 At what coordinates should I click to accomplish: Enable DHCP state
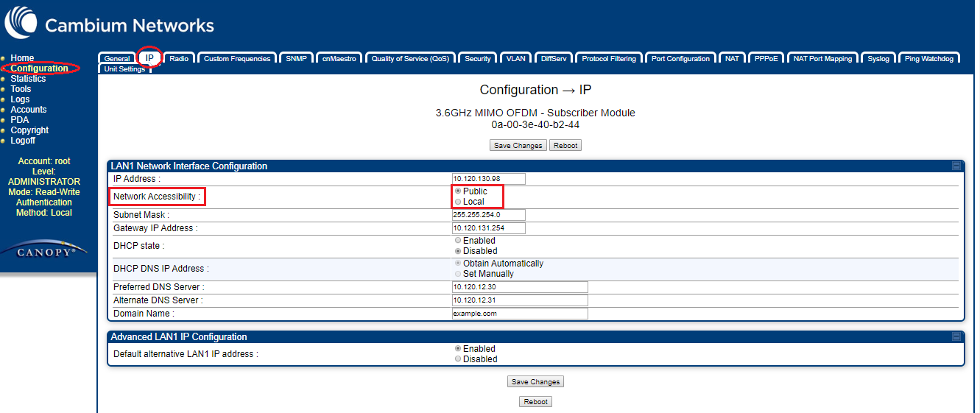click(x=458, y=241)
